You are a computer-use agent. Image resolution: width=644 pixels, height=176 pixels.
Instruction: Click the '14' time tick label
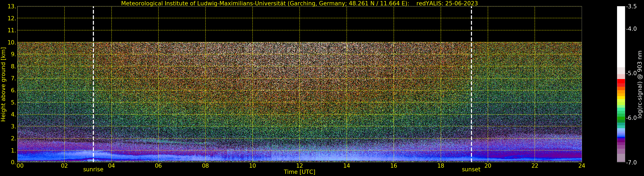(347, 166)
